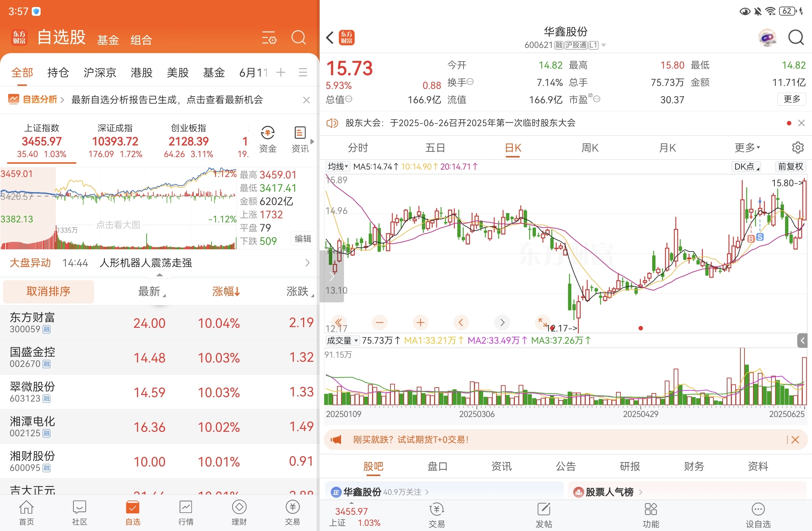Select the 持仓 holdings tab

[x=58, y=73]
